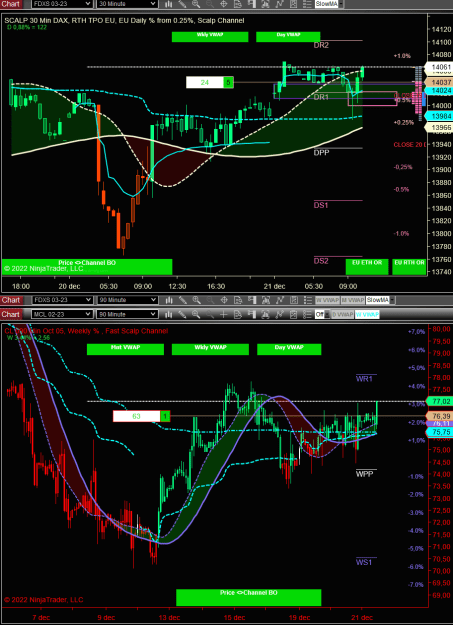This screenshot has height=625, width=453.
Task: Open the FDXS 03-23 instrument dropdown above DAX chart
Action: tap(62, 4)
